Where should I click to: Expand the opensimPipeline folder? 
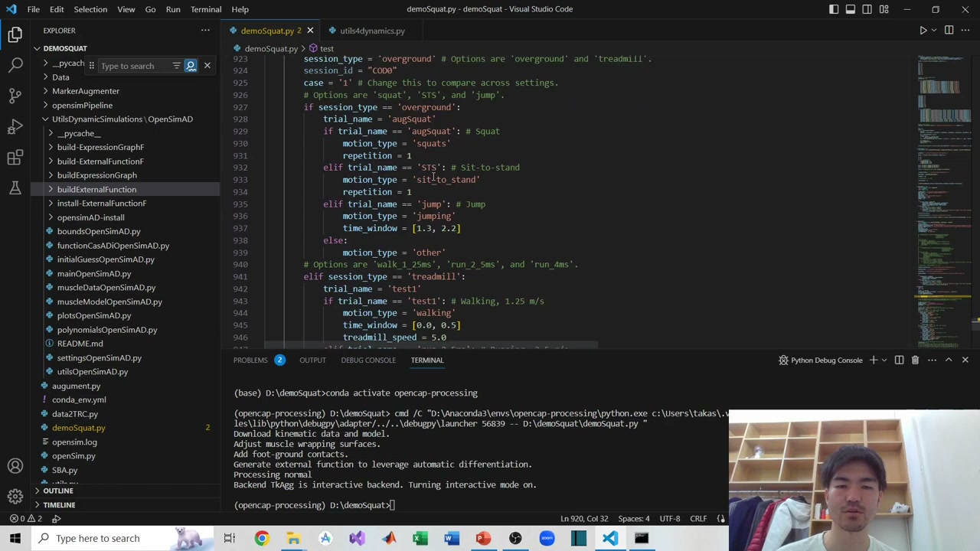pos(82,105)
